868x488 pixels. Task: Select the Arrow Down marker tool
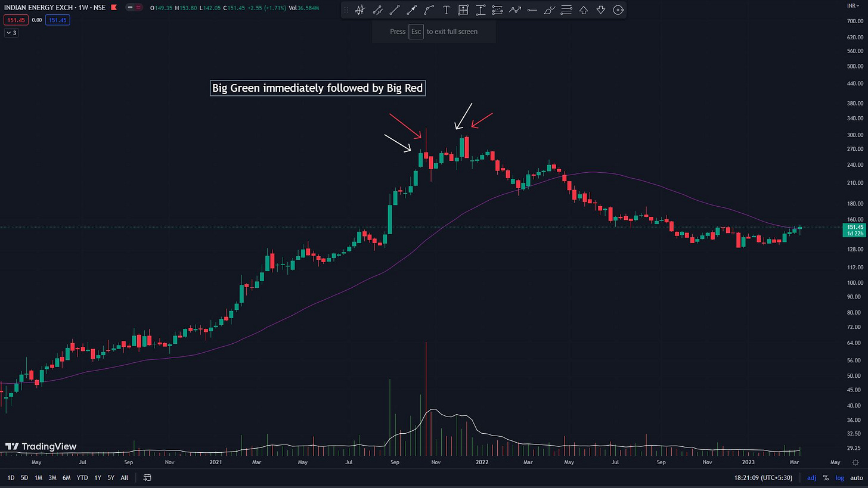pyautogui.click(x=601, y=10)
